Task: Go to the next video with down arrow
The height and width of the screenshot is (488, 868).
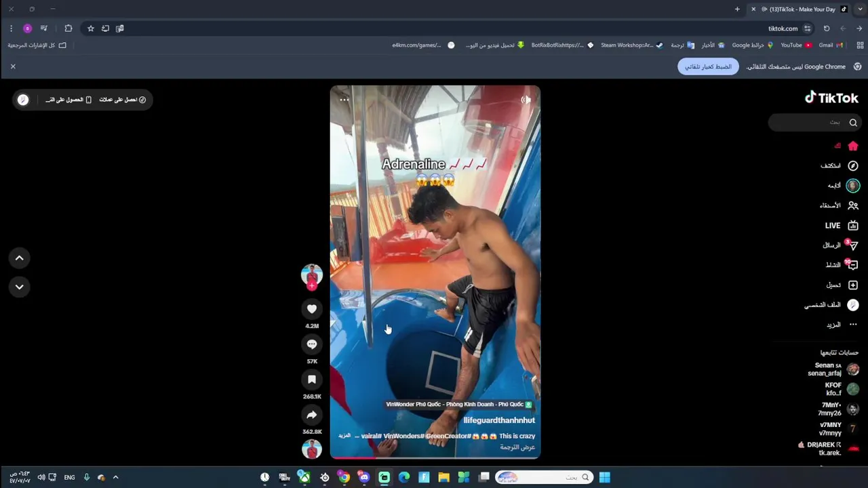Action: tap(20, 287)
